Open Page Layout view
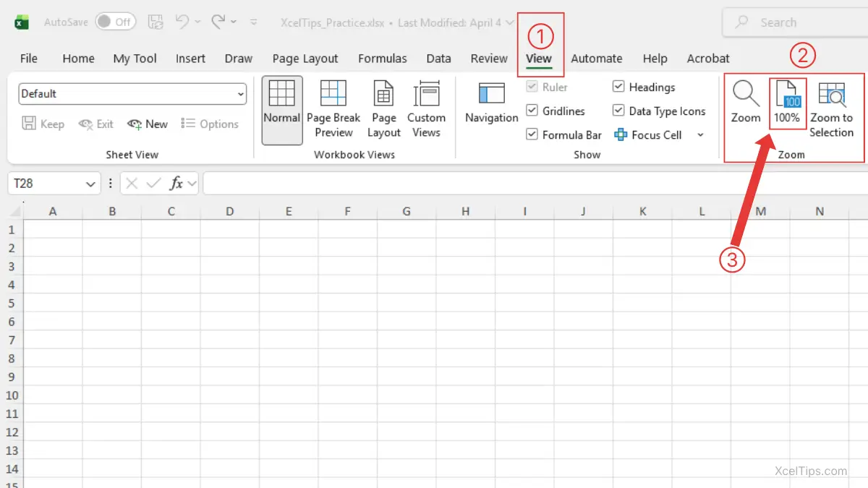Screen dimensions: 868x488 383,94
